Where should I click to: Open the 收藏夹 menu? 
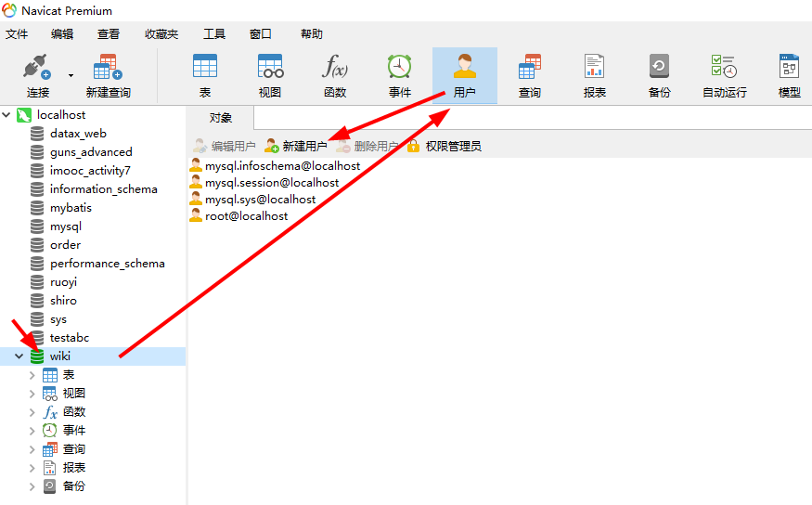[161, 34]
